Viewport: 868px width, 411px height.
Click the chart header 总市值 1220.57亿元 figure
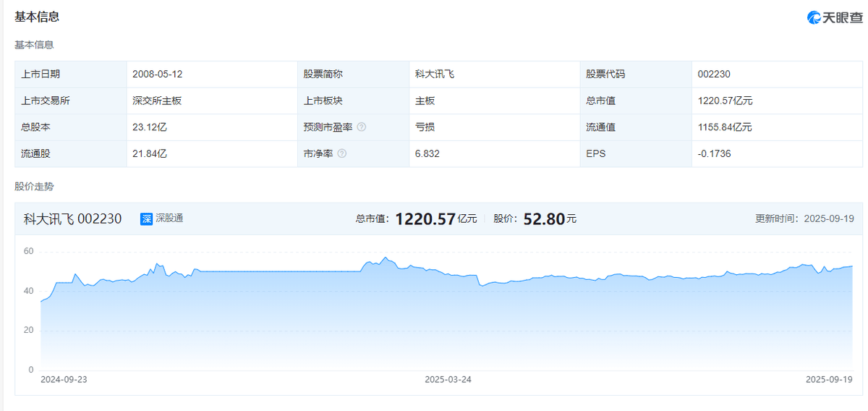416,219
